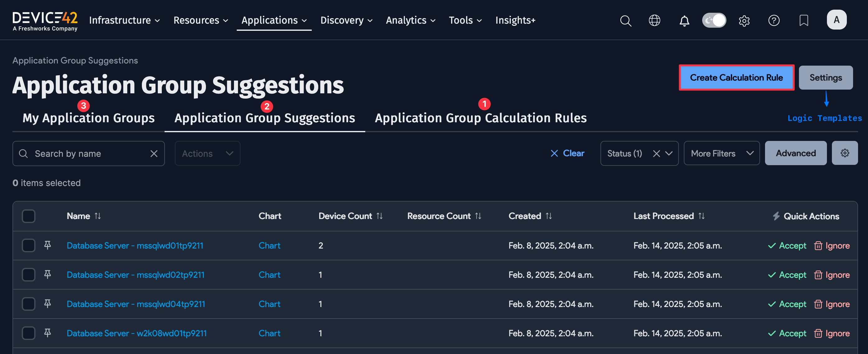Click the globe icon in the header

coord(655,20)
